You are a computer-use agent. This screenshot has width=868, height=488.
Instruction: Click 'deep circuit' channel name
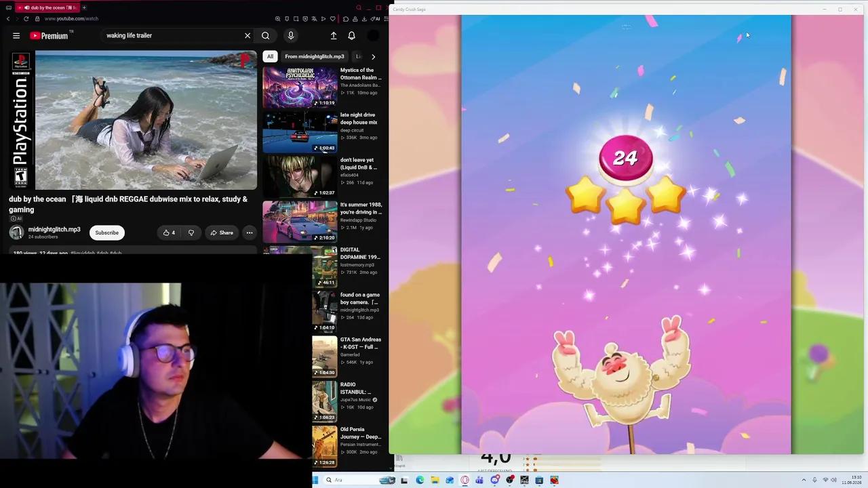(x=352, y=130)
